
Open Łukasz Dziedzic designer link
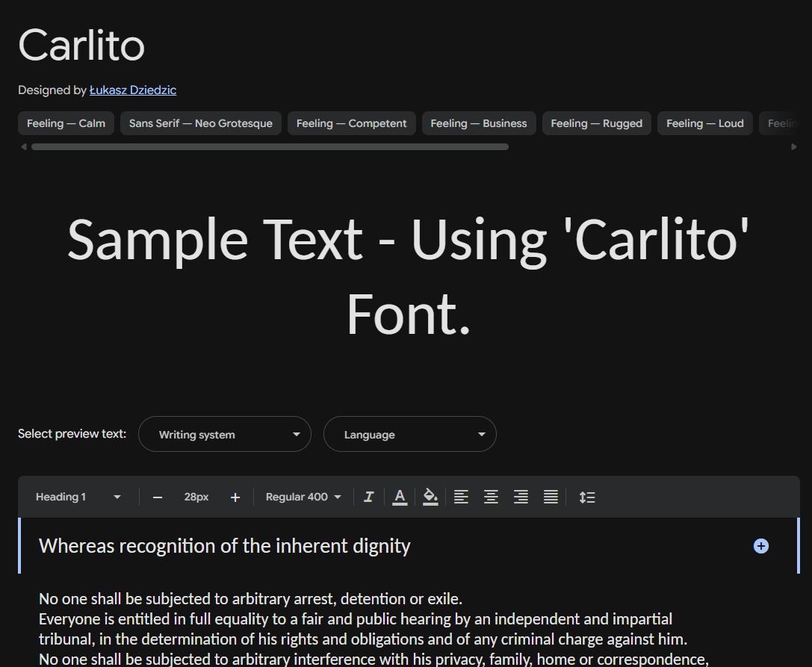tap(133, 90)
